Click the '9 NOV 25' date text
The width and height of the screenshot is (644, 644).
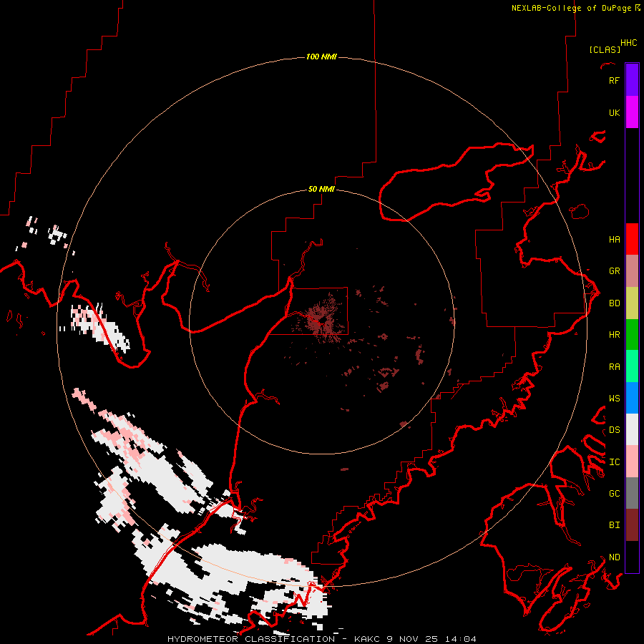click(412, 639)
